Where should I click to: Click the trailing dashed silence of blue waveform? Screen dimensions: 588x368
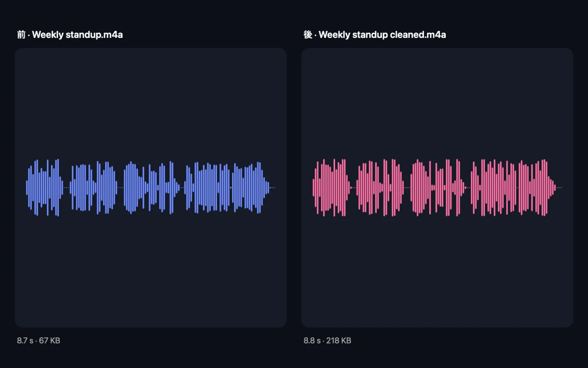273,188
